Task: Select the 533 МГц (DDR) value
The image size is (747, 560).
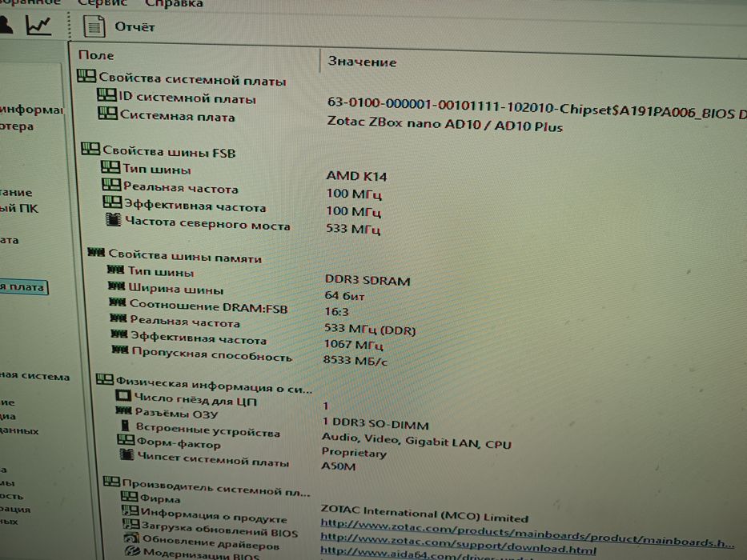Action: coord(370,329)
